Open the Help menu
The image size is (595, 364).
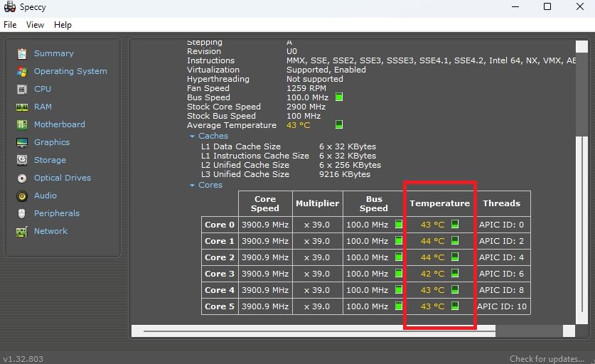click(x=63, y=25)
